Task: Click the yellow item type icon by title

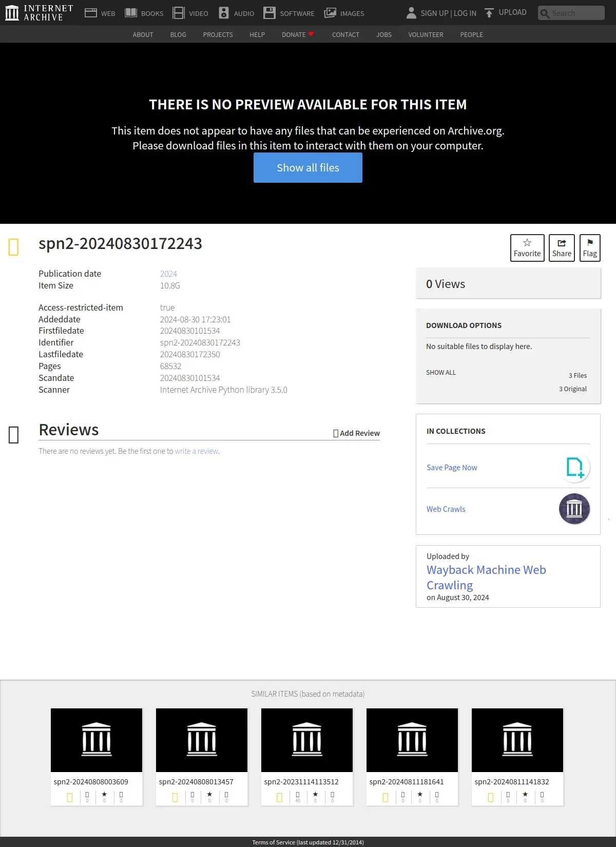Action: pyautogui.click(x=14, y=247)
